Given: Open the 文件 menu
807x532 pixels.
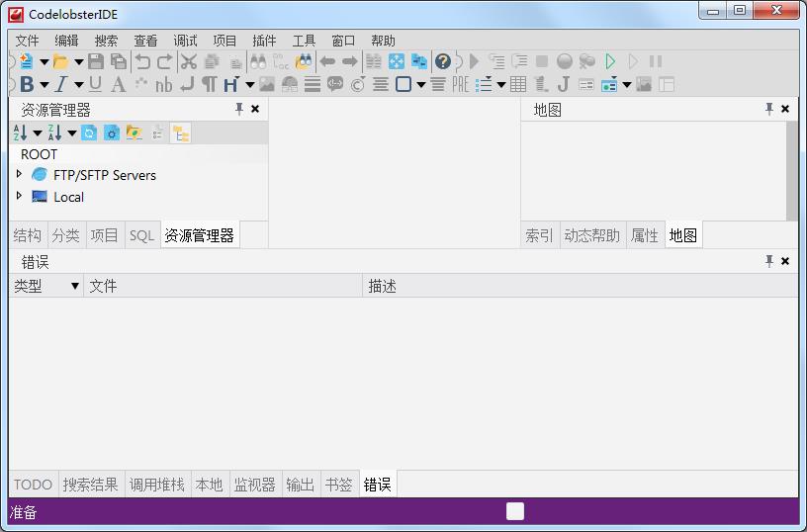Looking at the screenshot, I should [27, 41].
